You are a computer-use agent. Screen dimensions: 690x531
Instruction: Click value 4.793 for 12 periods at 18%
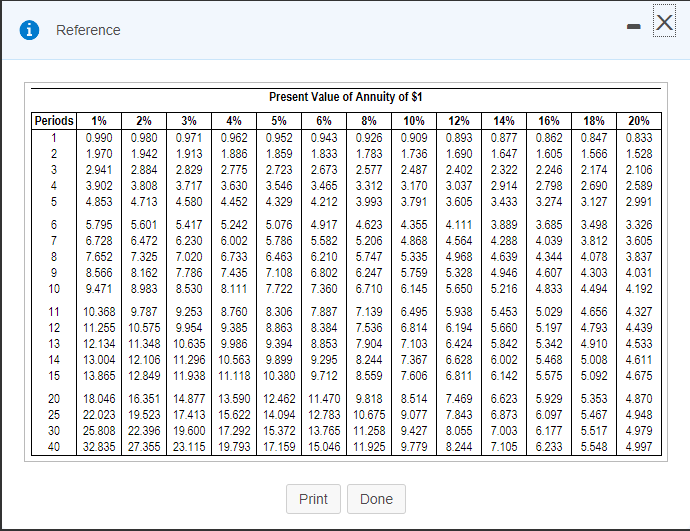tap(594, 328)
